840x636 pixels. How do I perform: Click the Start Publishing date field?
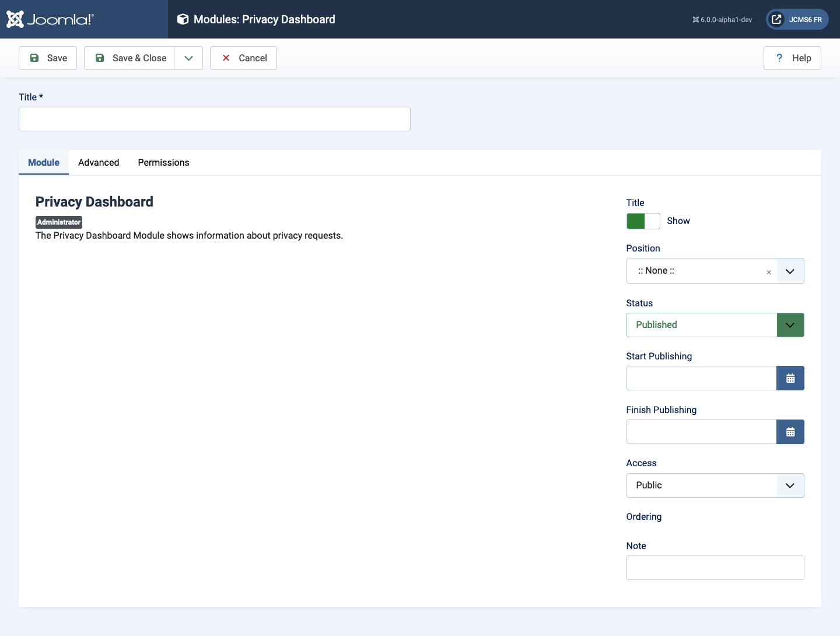(701, 378)
